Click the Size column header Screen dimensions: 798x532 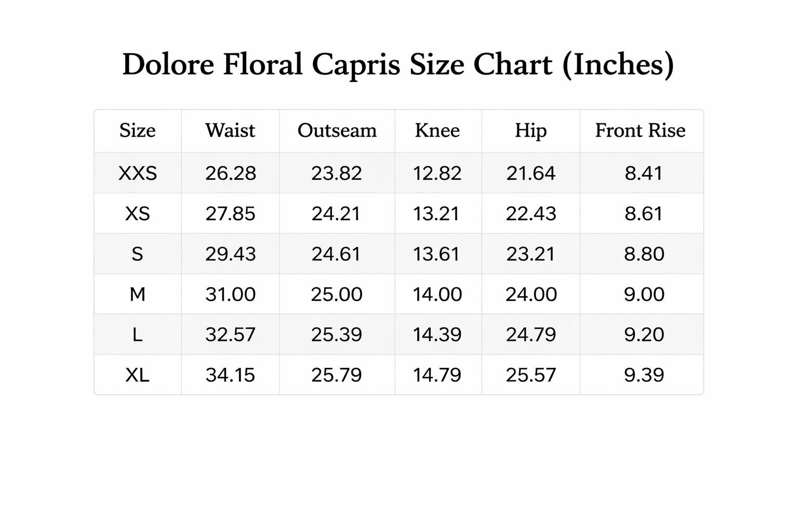tap(137, 130)
